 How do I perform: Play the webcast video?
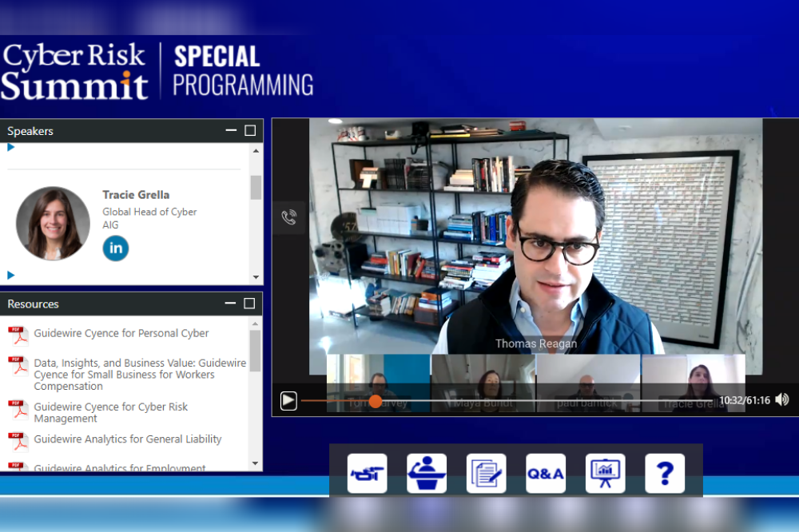pyautogui.click(x=288, y=400)
